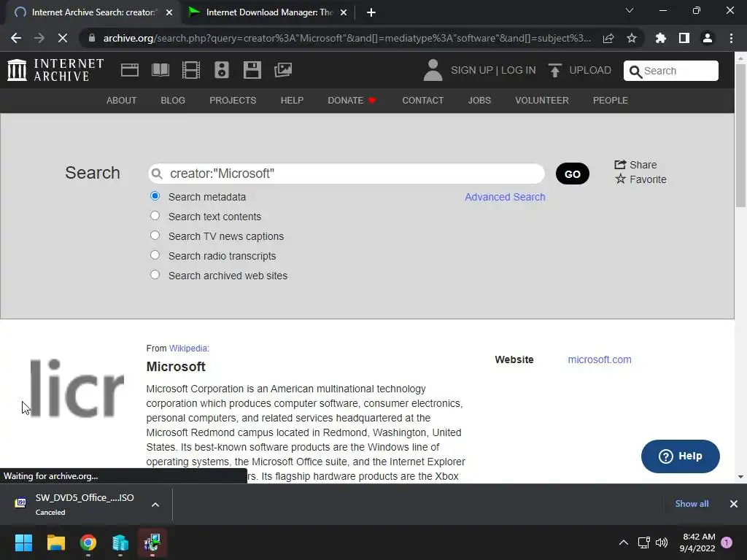This screenshot has height=560, width=747.
Task: Open the Internet Archive video film icon
Action: pos(191,70)
